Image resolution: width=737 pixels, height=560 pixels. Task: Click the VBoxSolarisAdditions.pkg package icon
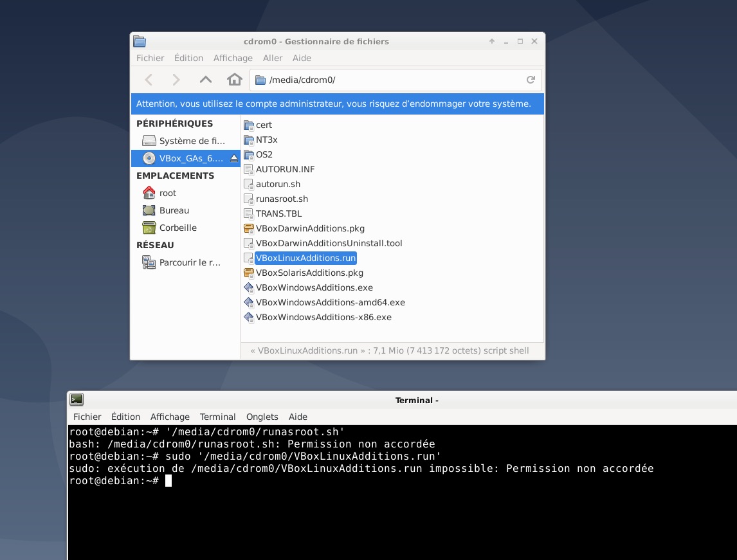coord(249,273)
